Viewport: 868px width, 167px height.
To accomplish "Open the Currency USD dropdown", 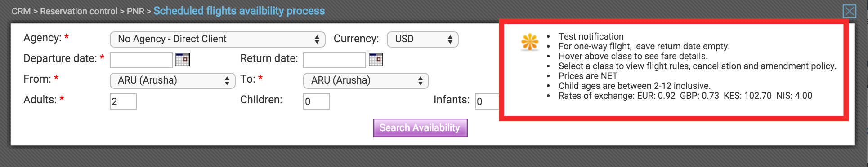I will (x=422, y=40).
